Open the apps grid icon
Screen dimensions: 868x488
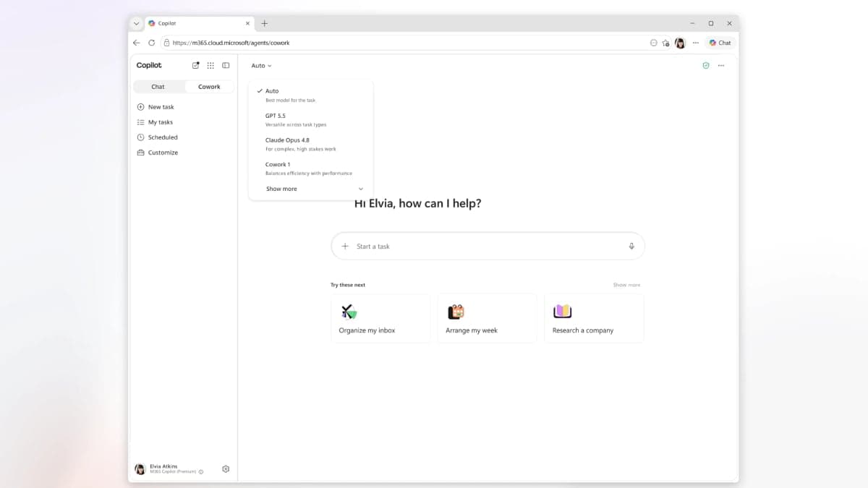(x=210, y=65)
